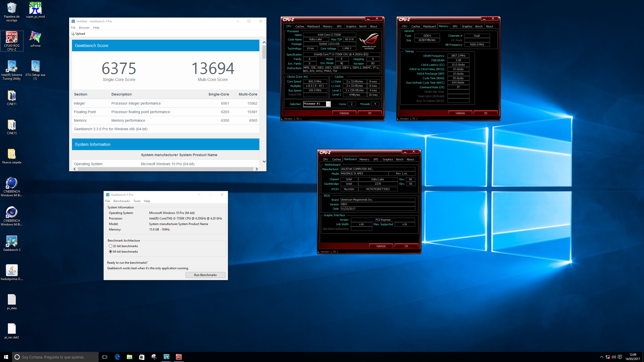Open the wPrime desktop icon
Image resolution: width=644 pixels, height=362 pixels.
35,39
